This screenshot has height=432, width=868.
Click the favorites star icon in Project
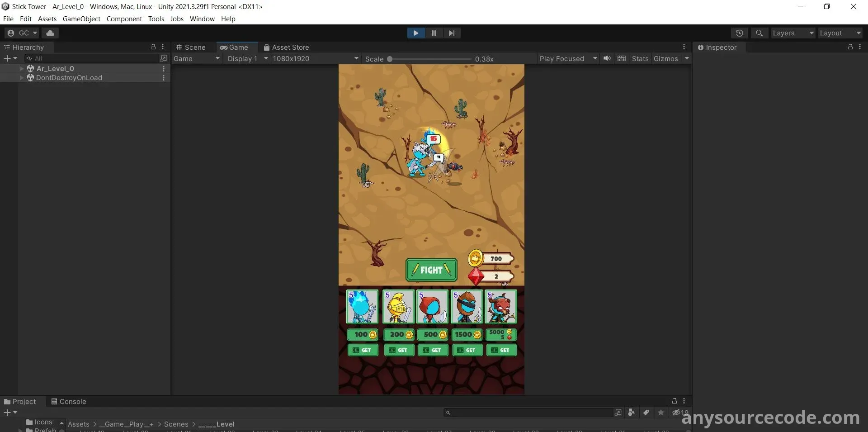661,413
